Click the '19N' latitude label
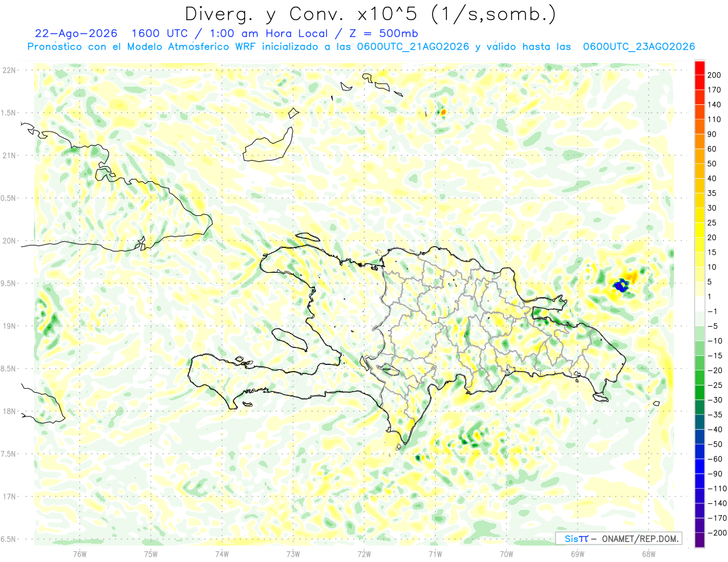The image size is (728, 562). pos(8,326)
